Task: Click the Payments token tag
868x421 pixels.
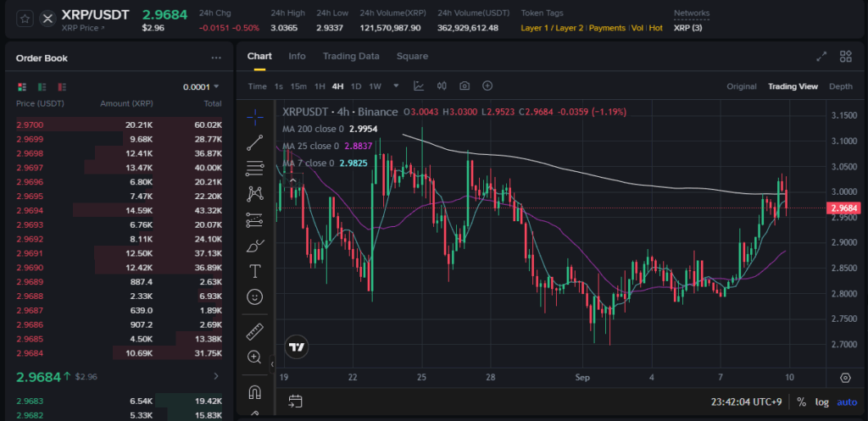Action: tap(607, 28)
